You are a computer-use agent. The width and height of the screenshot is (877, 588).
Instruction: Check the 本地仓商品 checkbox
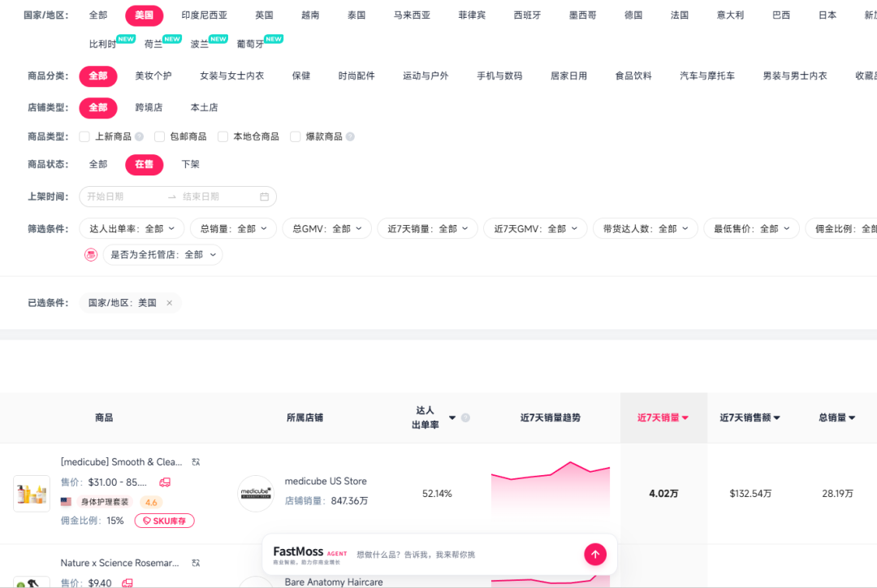[222, 136]
